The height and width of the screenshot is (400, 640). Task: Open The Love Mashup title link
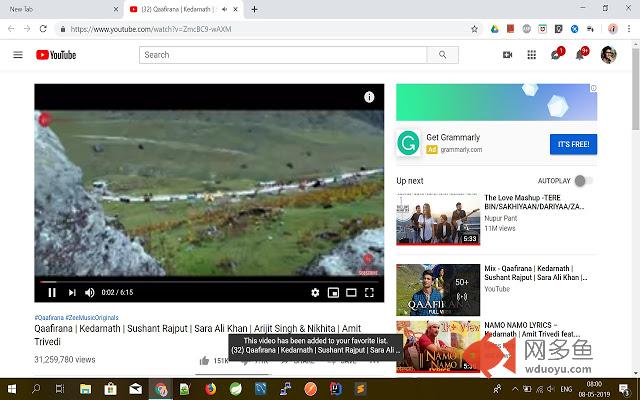[x=534, y=202]
